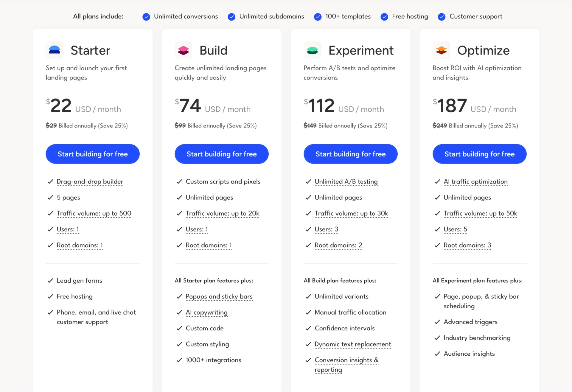The width and height of the screenshot is (572, 392).
Task: Click the checkmark badge beside Free hosting
Action: [384, 17]
